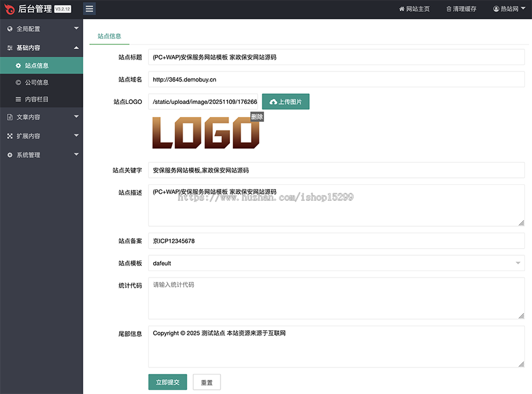Open the 热站网 user dropdown
This screenshot has height=394, width=532.
[509, 9]
